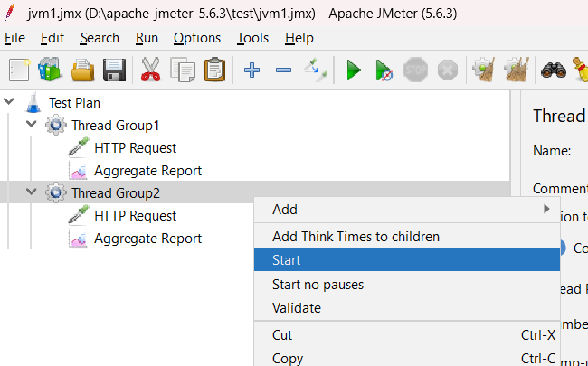Select HTTP Request label under Thread Group2
The height and width of the screenshot is (366, 588).
[136, 216]
